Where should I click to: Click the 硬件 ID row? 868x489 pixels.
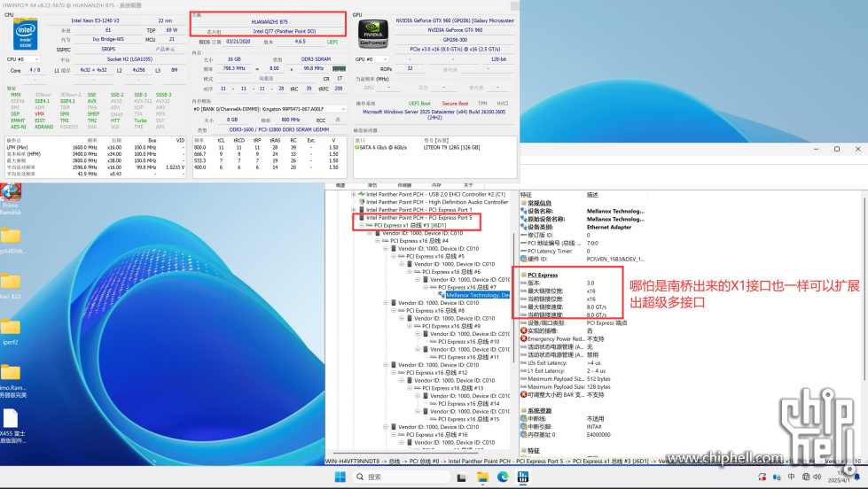tap(583, 259)
